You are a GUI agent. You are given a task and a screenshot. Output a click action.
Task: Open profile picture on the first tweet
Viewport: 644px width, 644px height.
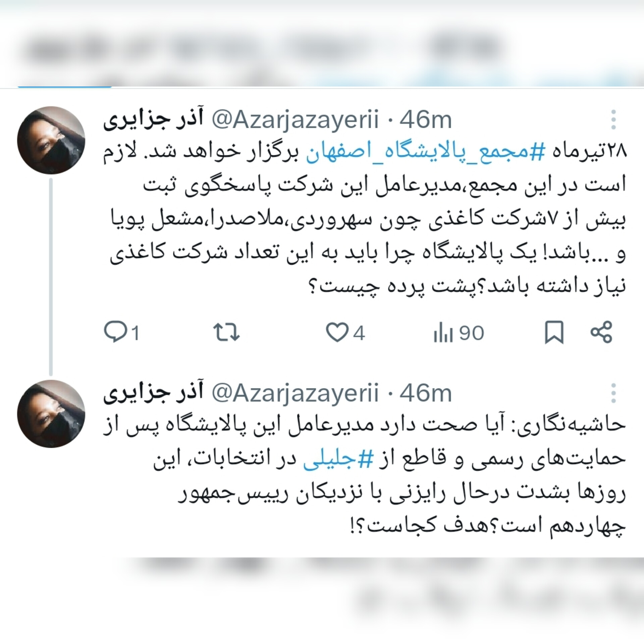(x=51, y=140)
